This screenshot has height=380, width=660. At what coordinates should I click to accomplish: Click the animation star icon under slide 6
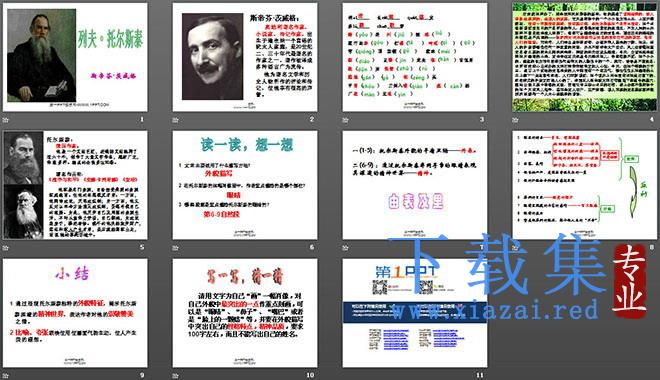click(176, 248)
